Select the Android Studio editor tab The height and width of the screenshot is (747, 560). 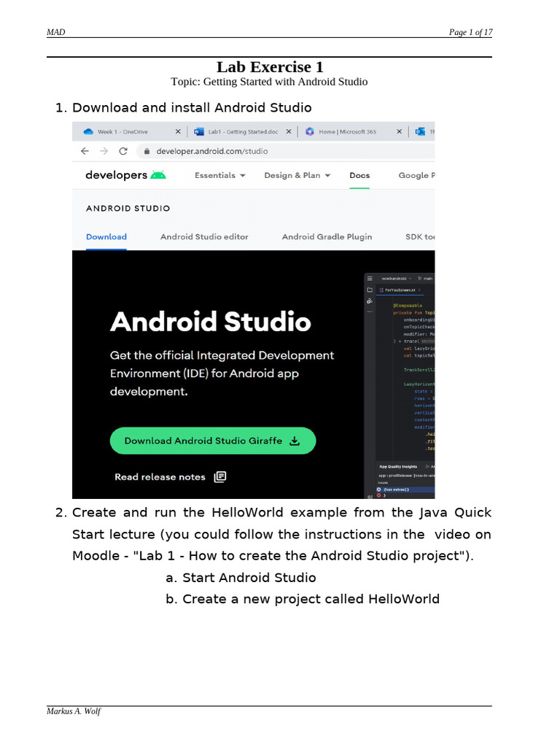pyautogui.click(x=204, y=237)
